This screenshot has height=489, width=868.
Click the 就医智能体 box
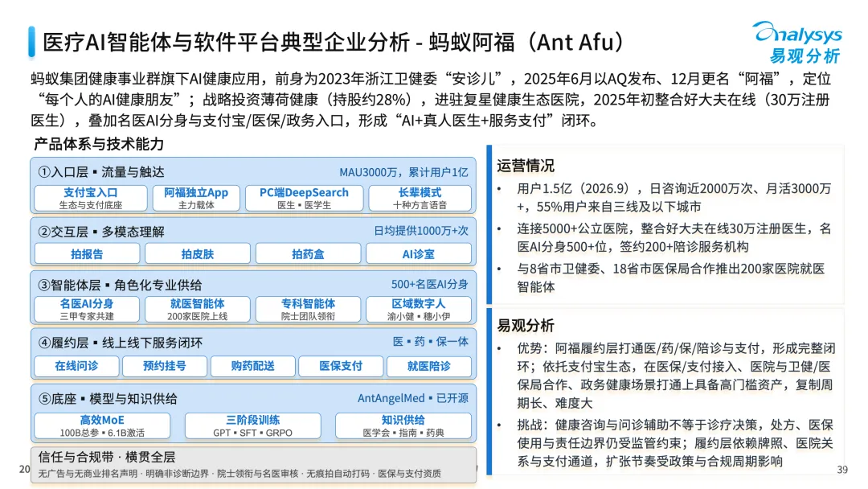[x=197, y=310]
